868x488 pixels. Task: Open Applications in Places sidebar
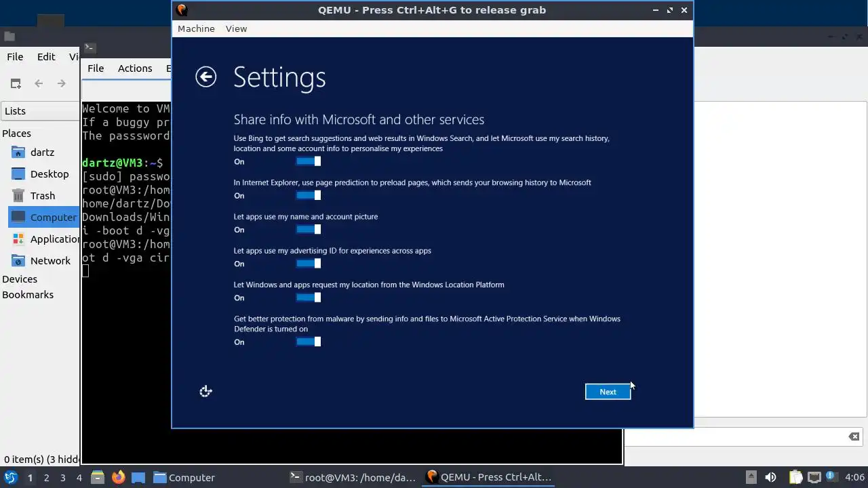click(44, 239)
